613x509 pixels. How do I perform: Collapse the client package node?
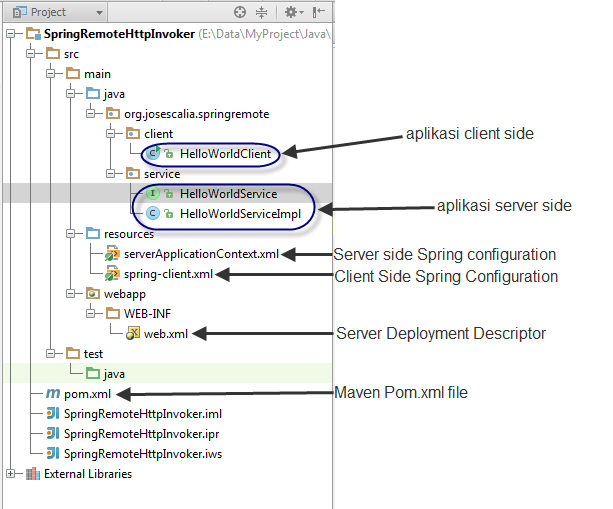110,134
